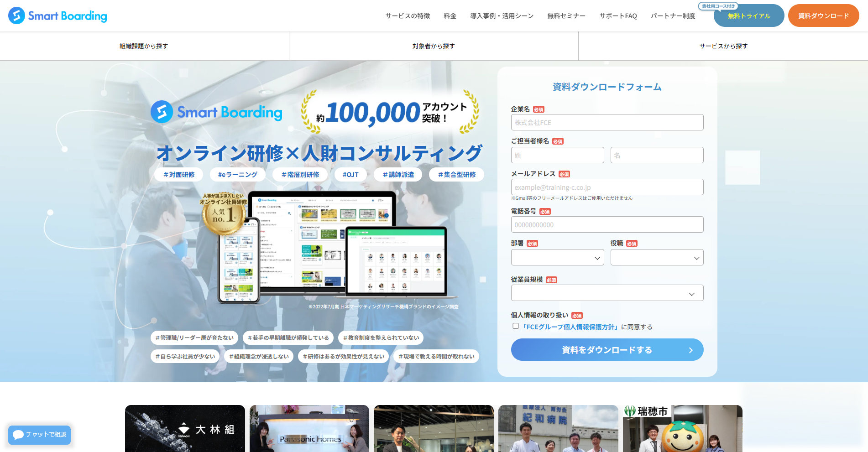Click #組織理念が浸透しない tag

(x=259, y=357)
